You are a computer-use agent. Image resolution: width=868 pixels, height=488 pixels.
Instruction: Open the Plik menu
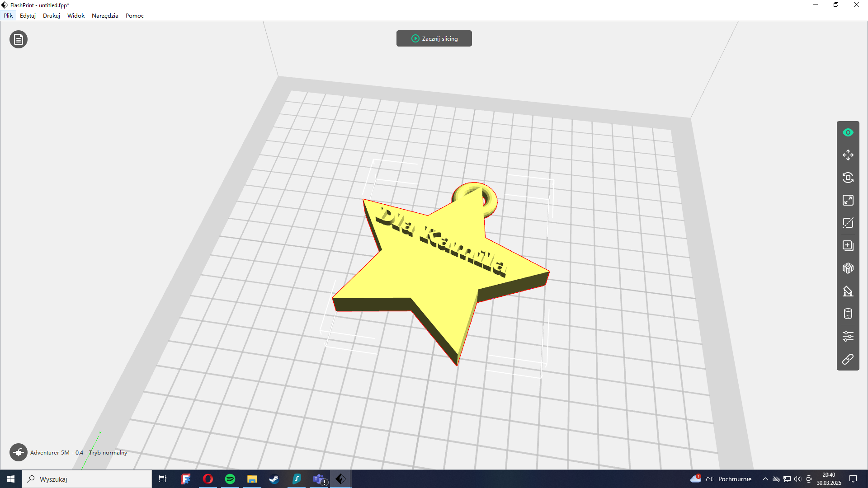click(8, 15)
